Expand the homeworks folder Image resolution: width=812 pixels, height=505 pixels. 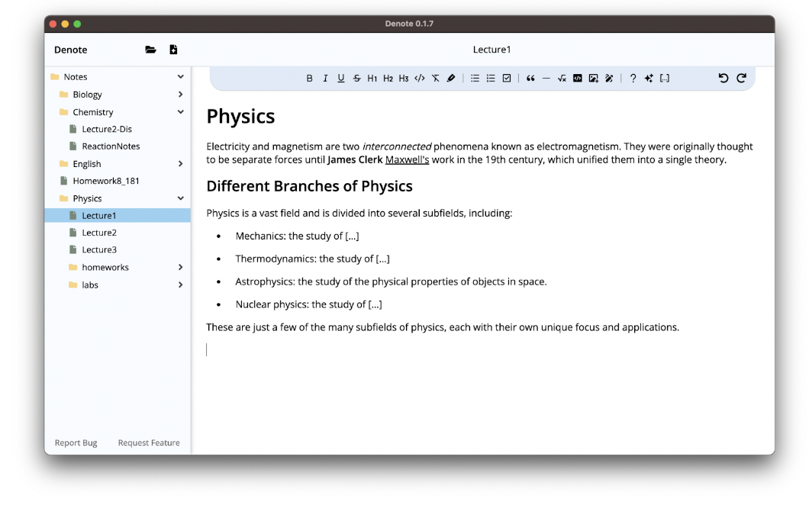click(x=180, y=267)
